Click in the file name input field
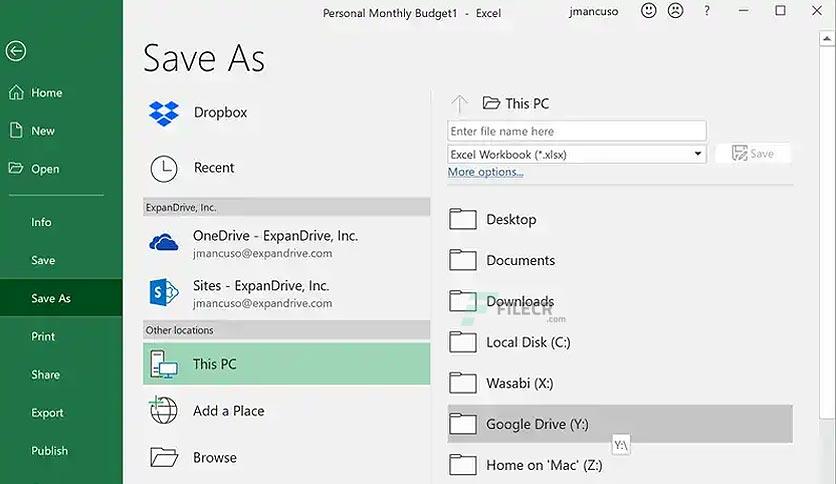The height and width of the screenshot is (484, 836). [577, 131]
